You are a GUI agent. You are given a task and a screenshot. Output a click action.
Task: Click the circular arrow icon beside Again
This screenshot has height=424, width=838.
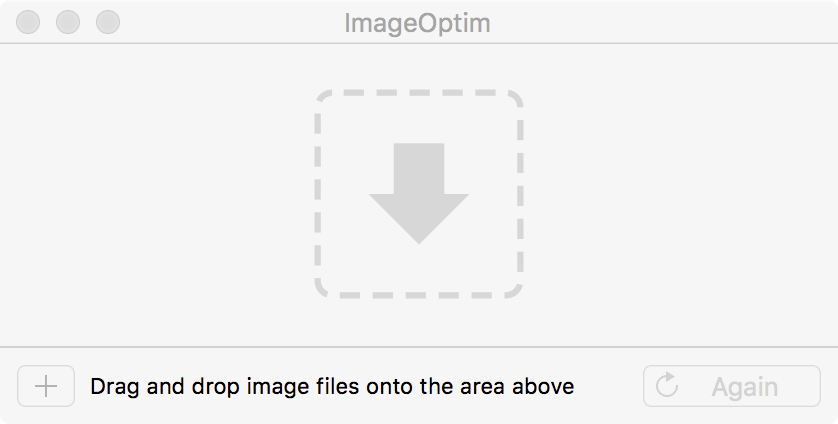click(666, 385)
